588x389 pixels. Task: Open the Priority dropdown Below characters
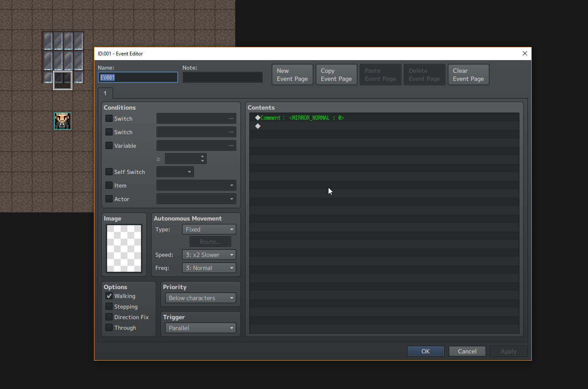[201, 298]
